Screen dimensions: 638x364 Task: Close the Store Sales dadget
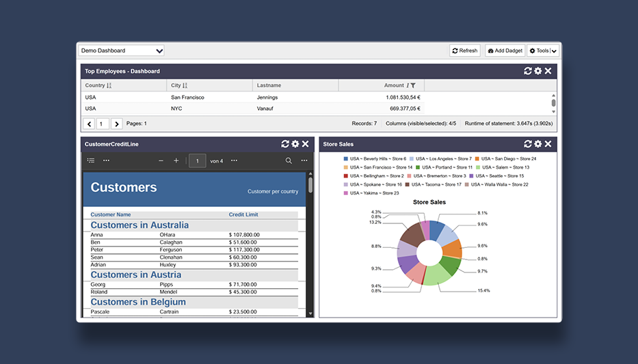(548, 144)
